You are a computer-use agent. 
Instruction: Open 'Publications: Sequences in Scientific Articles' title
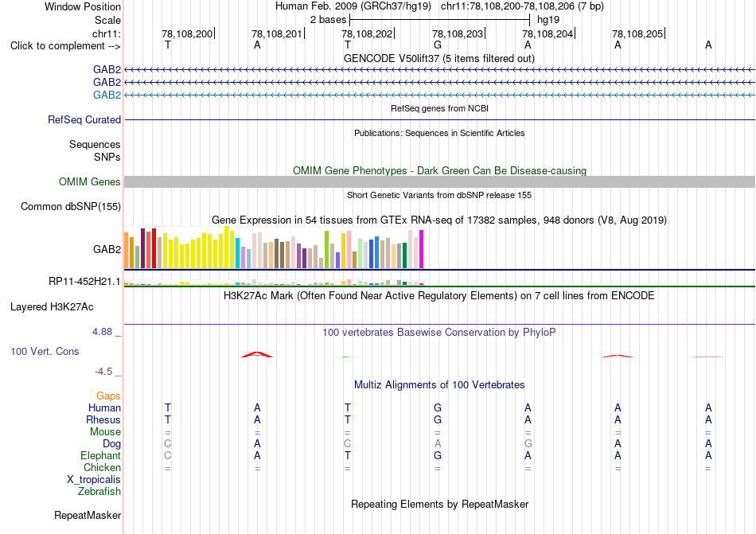click(439, 133)
